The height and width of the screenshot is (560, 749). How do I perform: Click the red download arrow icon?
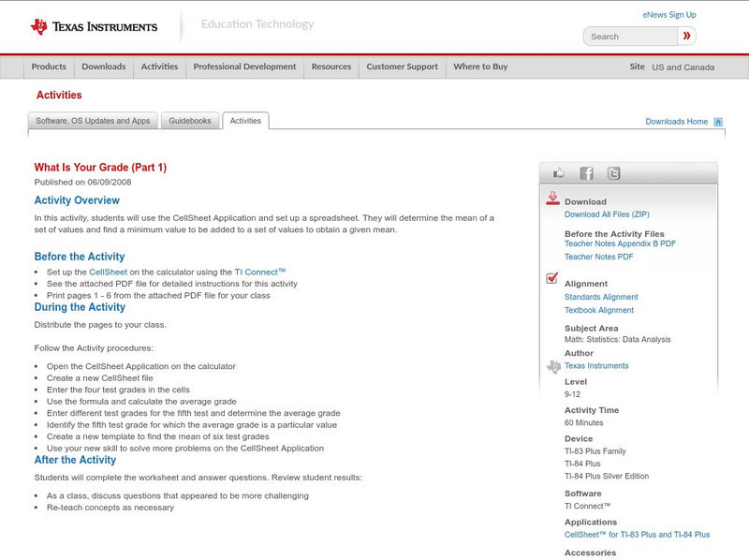tap(552, 199)
